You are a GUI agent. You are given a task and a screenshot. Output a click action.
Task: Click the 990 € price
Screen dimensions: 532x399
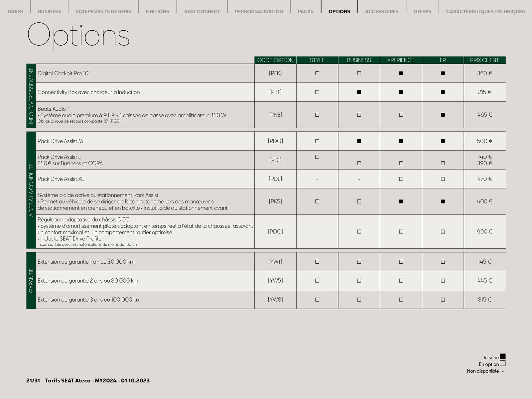[x=484, y=231]
